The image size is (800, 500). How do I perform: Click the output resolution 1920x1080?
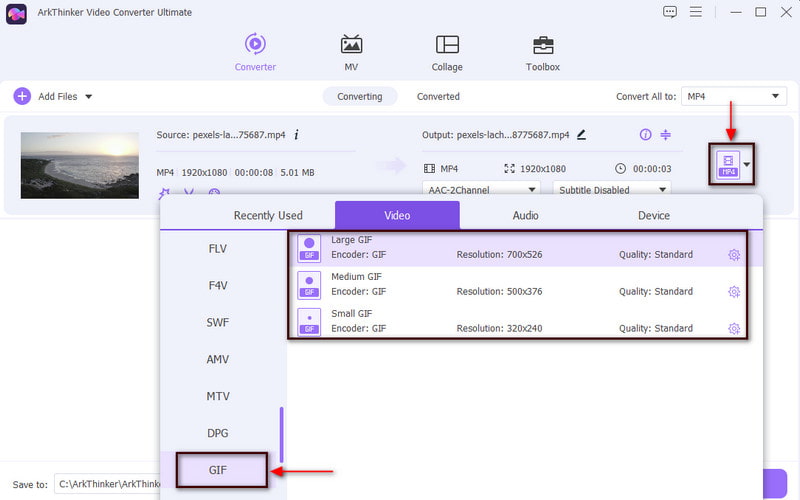click(x=543, y=169)
